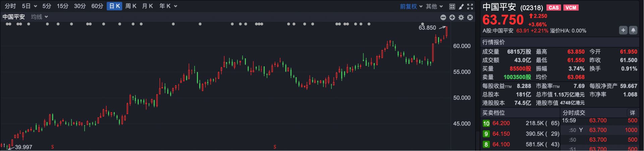This screenshot has width=644, height=151.
Task: Switch to 分时 intraday view
Action: (x=10, y=6)
